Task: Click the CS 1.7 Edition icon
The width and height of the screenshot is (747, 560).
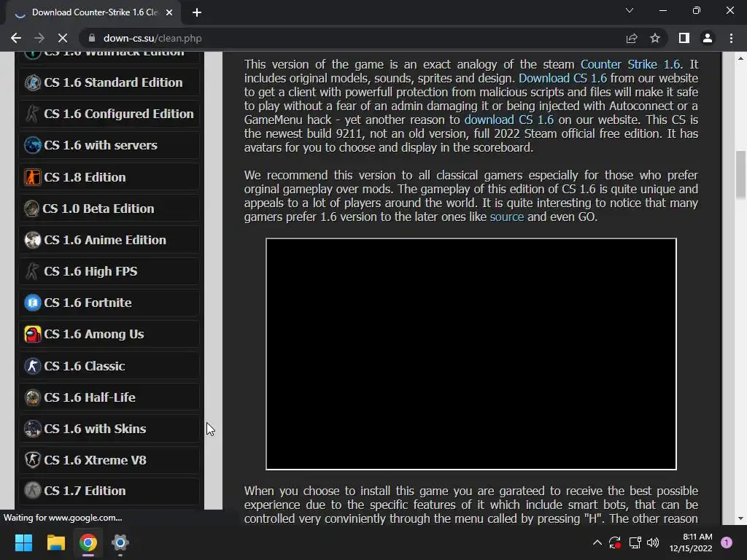Action: click(x=32, y=491)
